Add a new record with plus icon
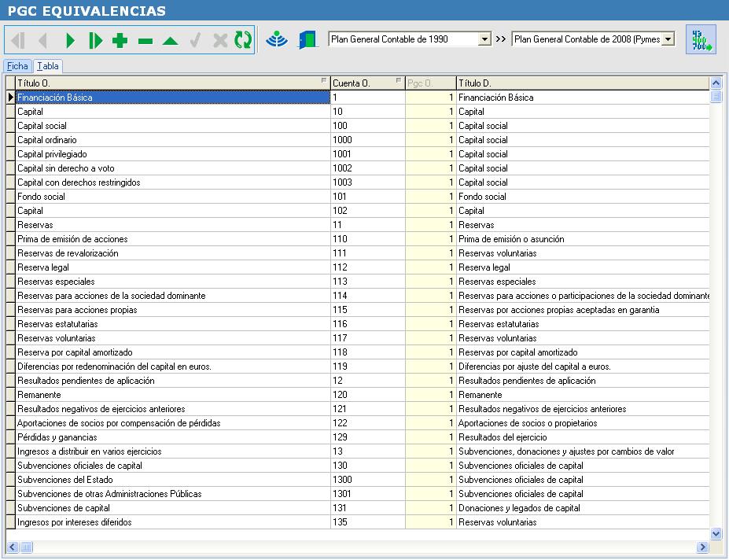This screenshot has width=729, height=560. (120, 40)
